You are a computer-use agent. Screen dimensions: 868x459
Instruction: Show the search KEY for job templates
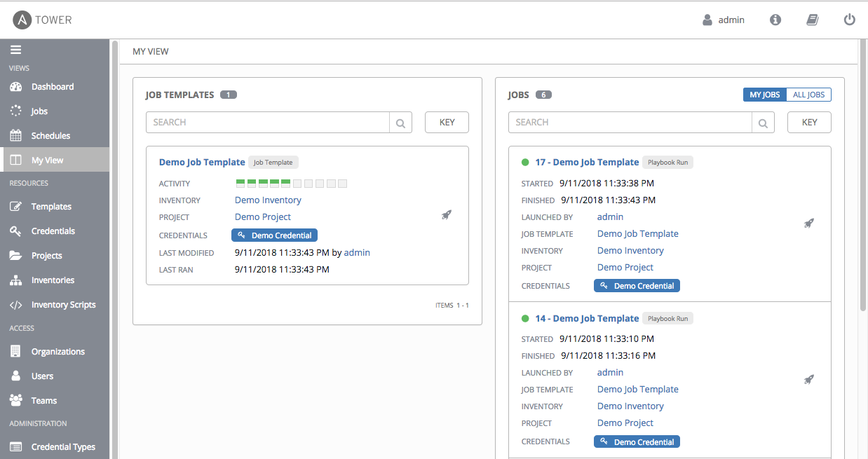(447, 122)
